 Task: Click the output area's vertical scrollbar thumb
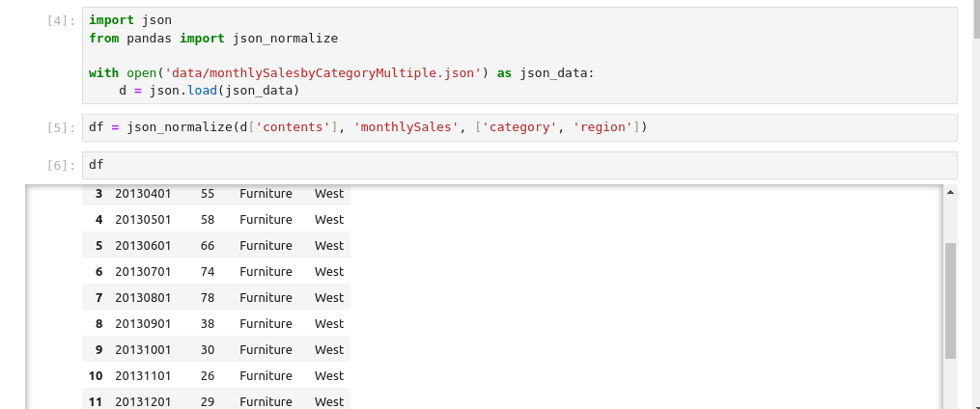coord(950,299)
